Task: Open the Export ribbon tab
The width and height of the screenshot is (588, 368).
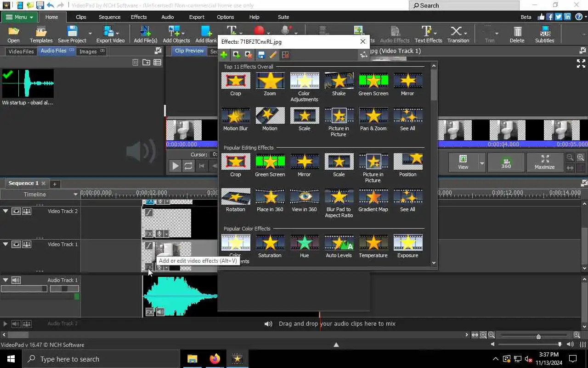Action: (197, 17)
